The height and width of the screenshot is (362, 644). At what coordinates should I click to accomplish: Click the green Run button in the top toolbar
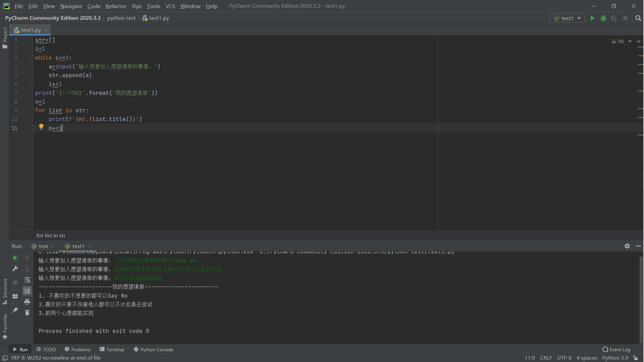[x=592, y=18]
